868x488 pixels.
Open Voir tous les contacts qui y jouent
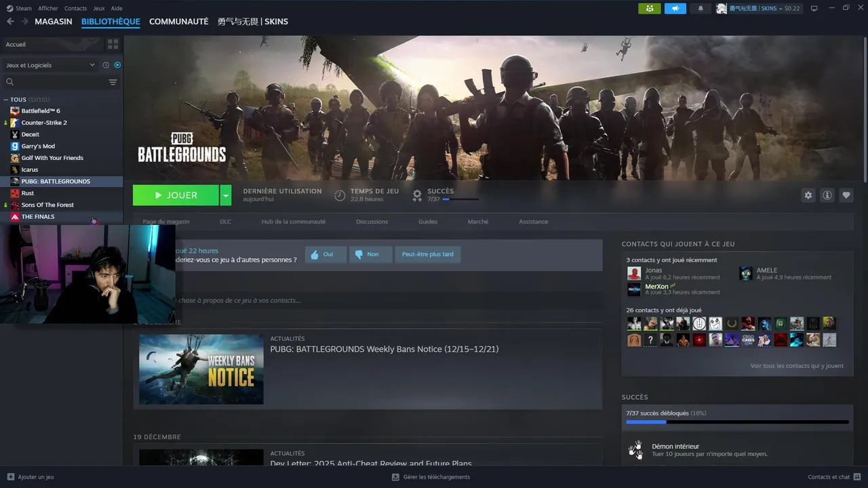[x=797, y=366]
